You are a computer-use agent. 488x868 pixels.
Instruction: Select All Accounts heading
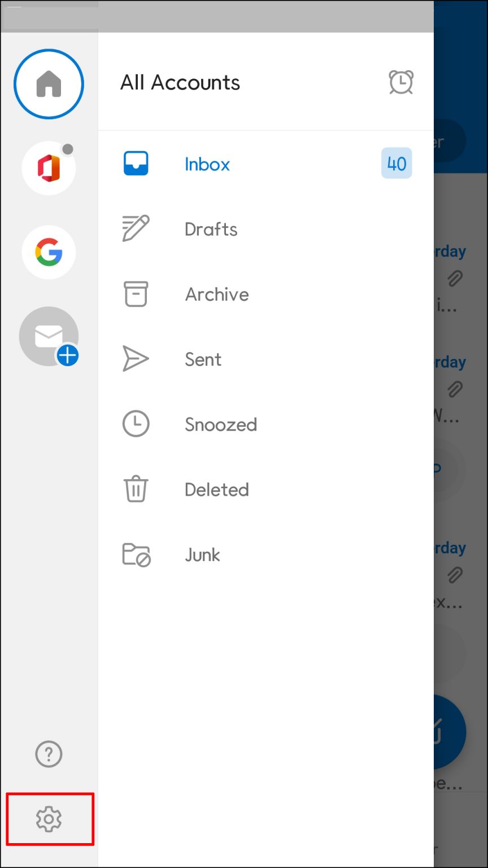click(180, 83)
